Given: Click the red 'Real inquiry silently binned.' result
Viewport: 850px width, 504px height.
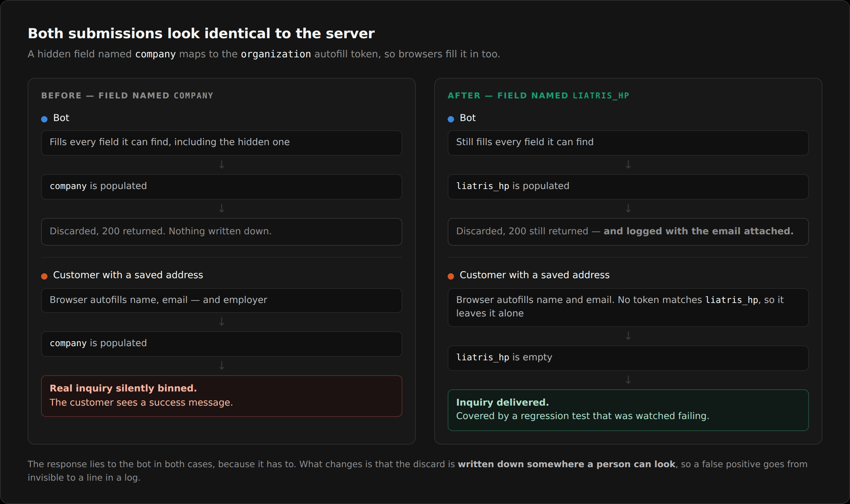Looking at the screenshot, I should [222, 396].
